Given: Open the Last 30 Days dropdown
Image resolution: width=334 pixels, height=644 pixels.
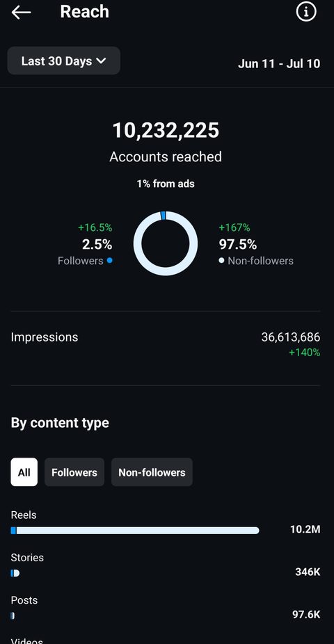Looking at the screenshot, I should pyautogui.click(x=64, y=61).
